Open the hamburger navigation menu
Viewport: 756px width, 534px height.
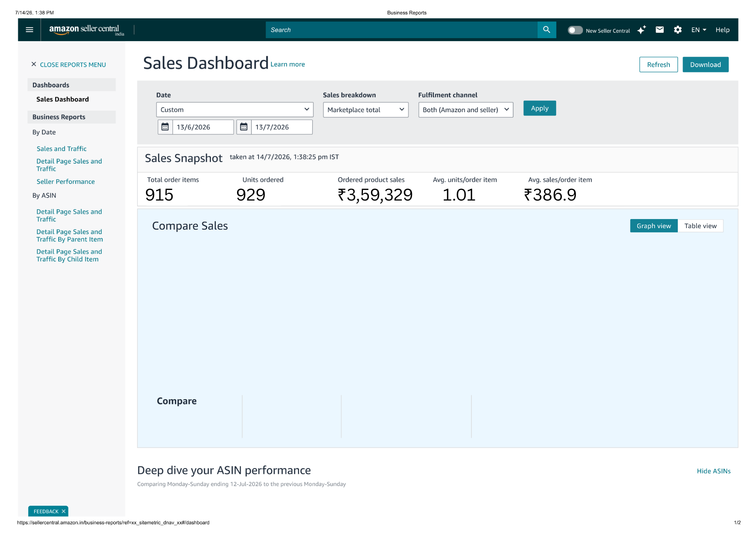[x=29, y=30]
